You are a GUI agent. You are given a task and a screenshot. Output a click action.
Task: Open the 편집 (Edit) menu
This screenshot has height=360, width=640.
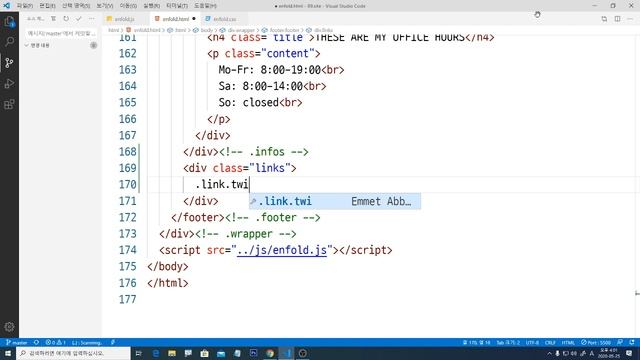coord(47,6)
